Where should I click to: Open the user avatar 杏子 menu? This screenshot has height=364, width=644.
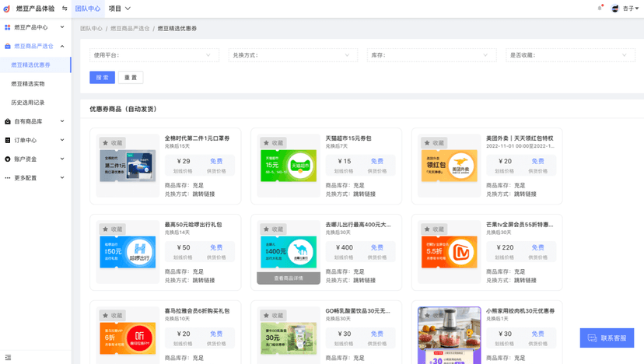point(625,9)
